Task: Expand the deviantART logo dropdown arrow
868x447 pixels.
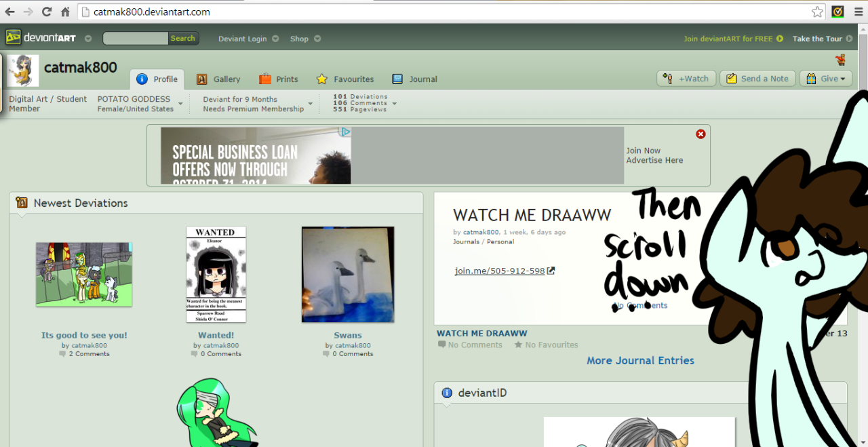Action: pos(88,39)
